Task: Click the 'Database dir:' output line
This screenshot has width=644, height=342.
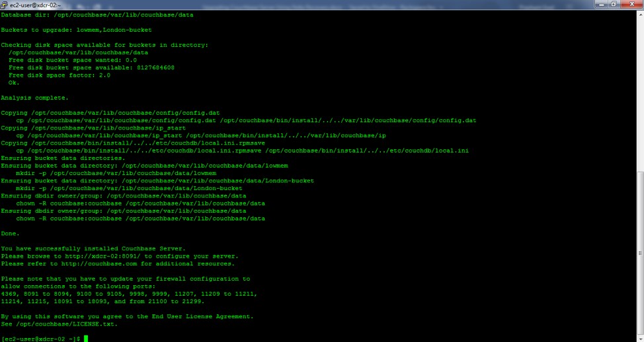Action: pyautogui.click(x=97, y=15)
